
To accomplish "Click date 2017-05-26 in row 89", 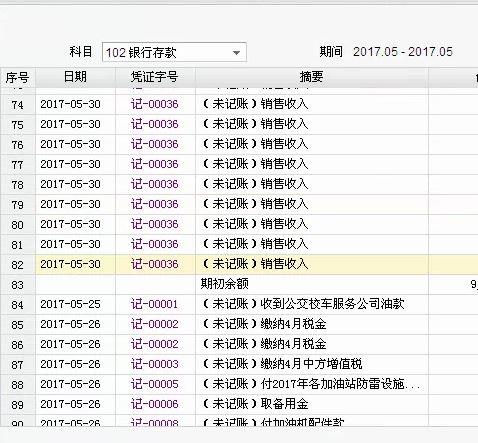I will (x=70, y=404).
